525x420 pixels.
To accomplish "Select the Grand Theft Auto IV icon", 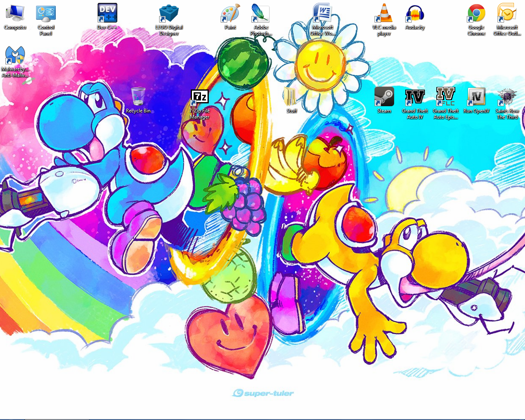I will [x=415, y=97].
